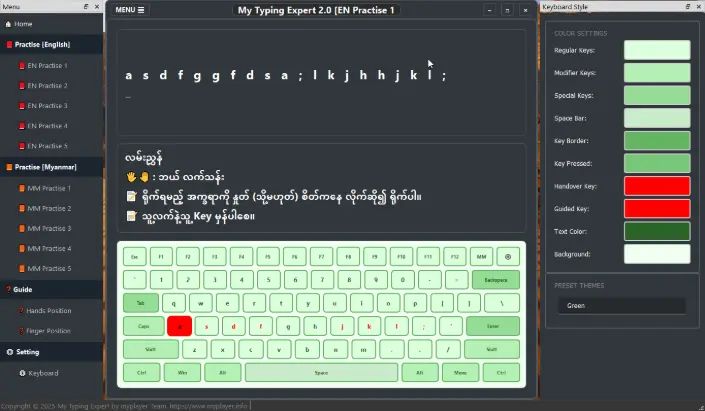Click the F12 key on virtual keyboard

(x=455, y=257)
